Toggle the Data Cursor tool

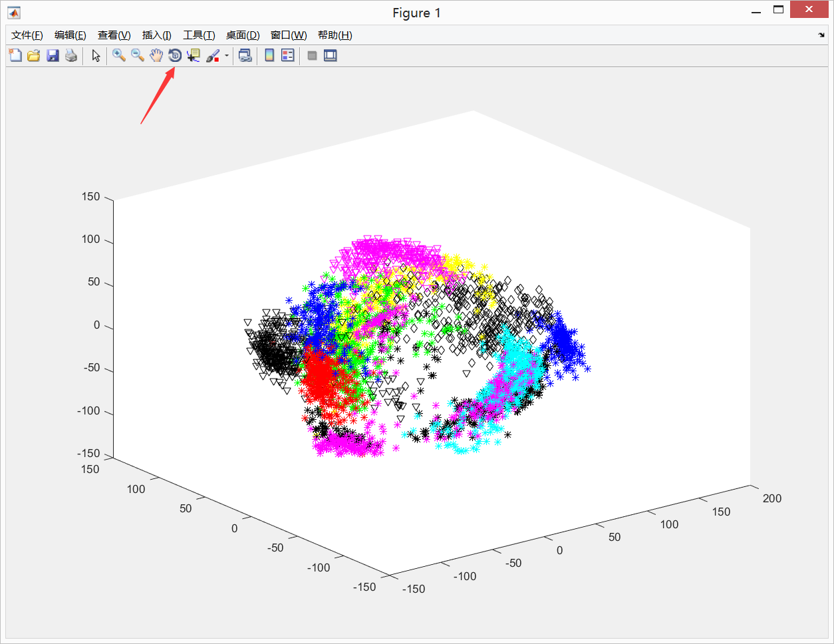[x=194, y=56]
